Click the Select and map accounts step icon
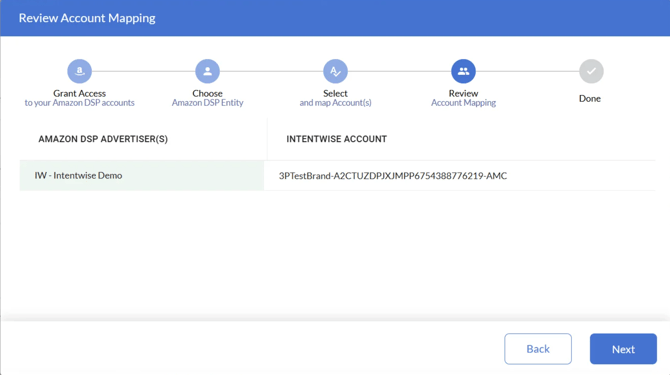The width and height of the screenshot is (670, 375). [x=335, y=71]
